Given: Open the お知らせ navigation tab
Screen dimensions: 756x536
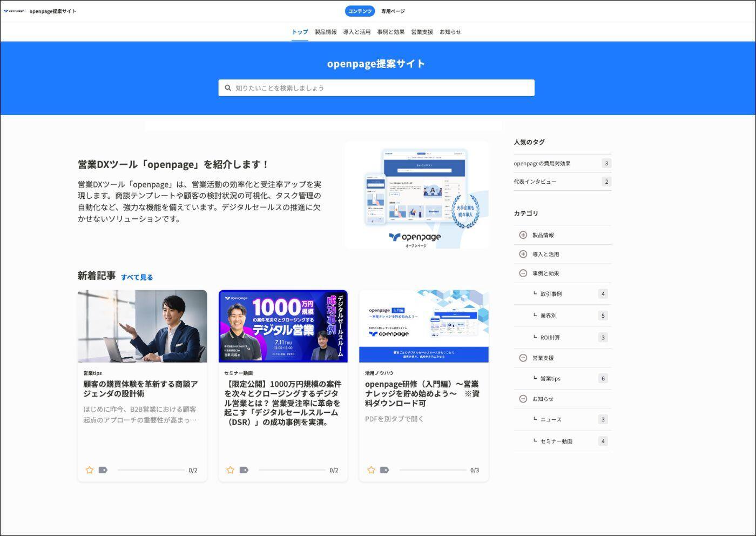Looking at the screenshot, I should click(x=450, y=32).
